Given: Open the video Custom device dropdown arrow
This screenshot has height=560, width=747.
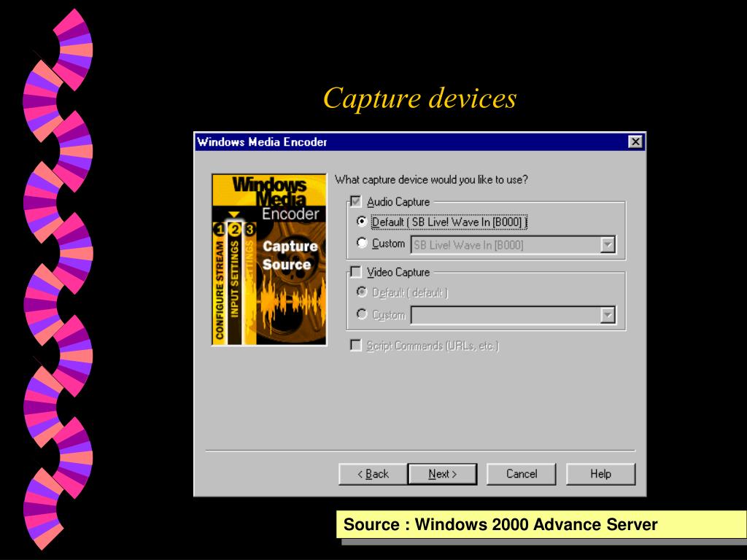Looking at the screenshot, I should tap(608, 315).
